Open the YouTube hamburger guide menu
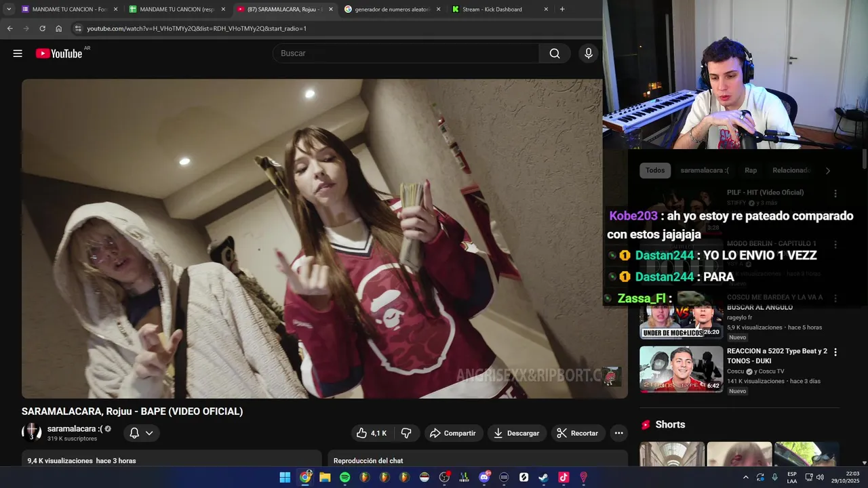This screenshot has height=488, width=868. coord(18,54)
